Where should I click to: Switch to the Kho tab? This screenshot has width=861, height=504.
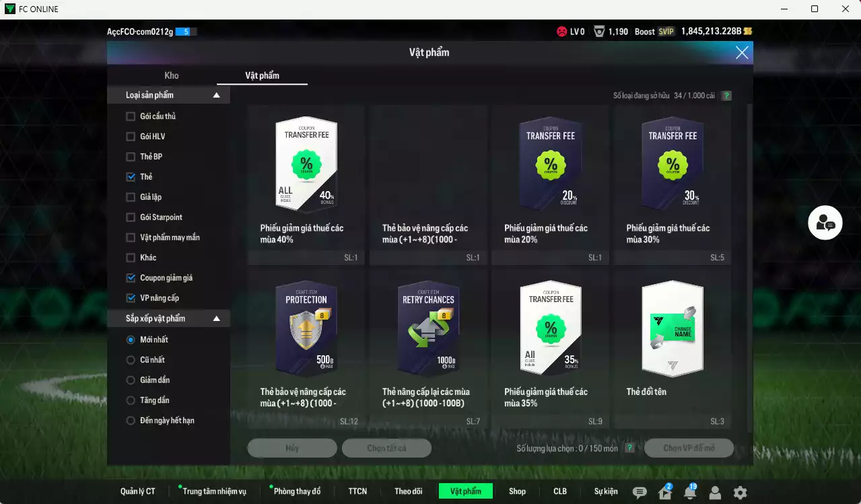tap(172, 75)
